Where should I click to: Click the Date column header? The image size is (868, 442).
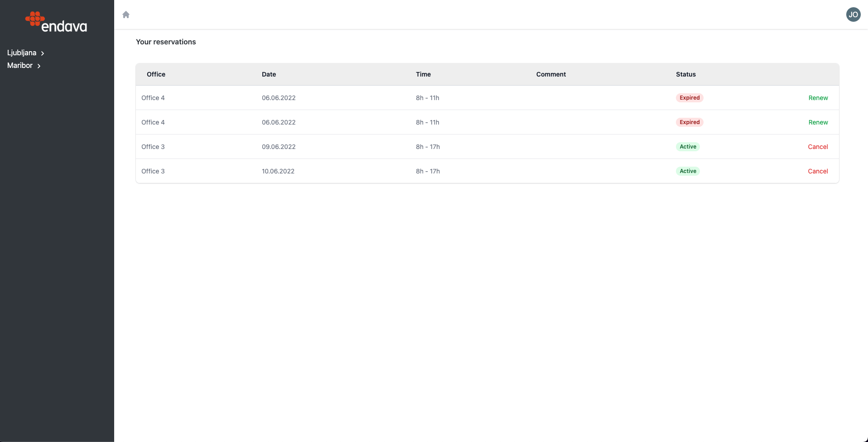click(269, 74)
